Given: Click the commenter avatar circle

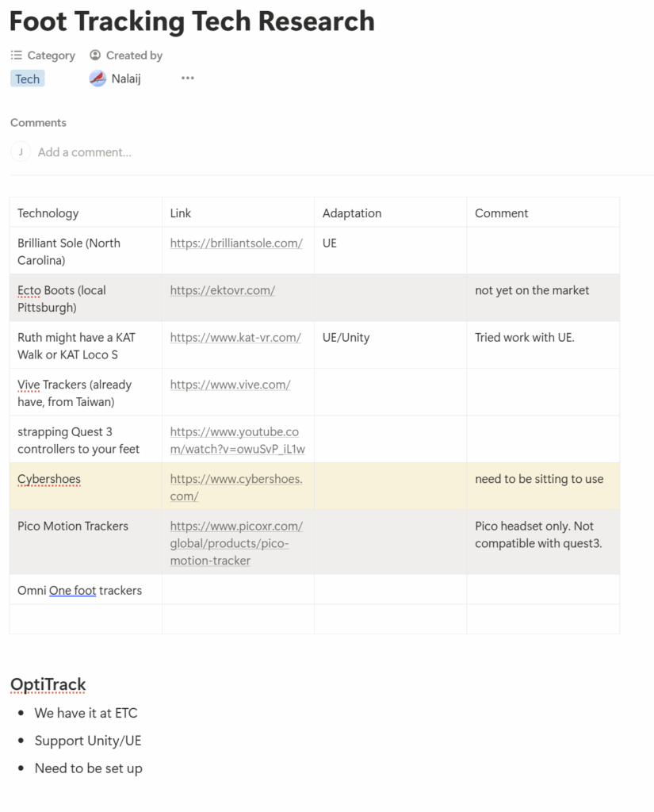Looking at the screenshot, I should [x=21, y=151].
